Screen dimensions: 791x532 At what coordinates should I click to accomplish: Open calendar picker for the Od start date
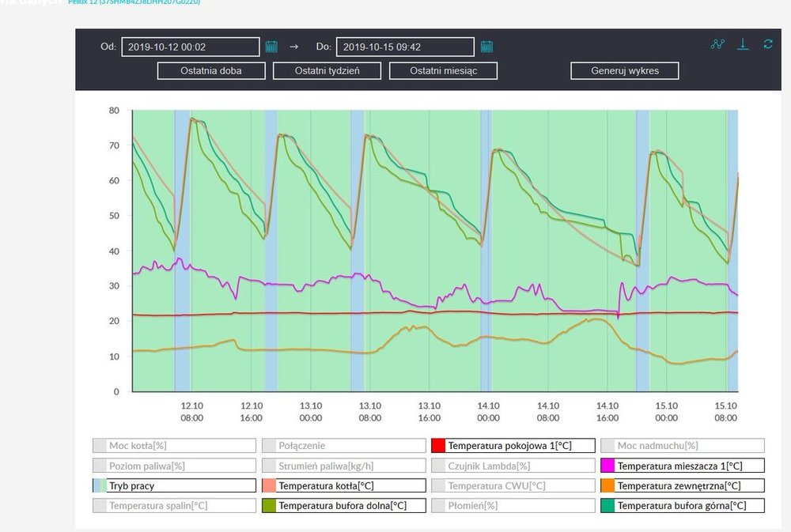(x=271, y=47)
